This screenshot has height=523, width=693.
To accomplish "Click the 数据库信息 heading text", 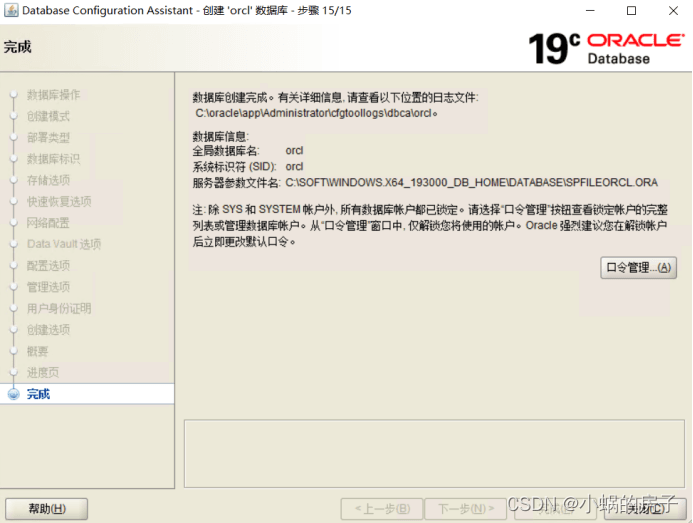I will tap(221, 136).
